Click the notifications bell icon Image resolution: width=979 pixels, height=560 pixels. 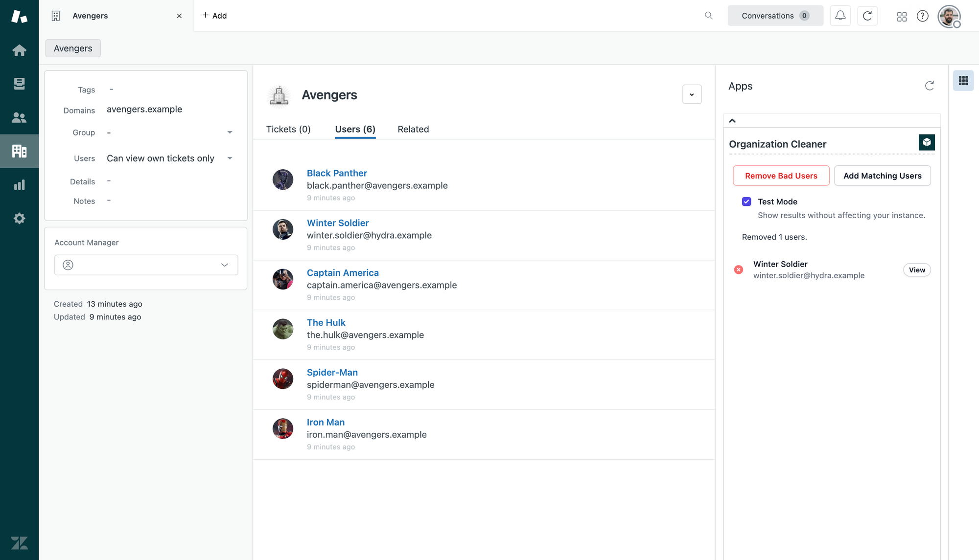click(840, 16)
